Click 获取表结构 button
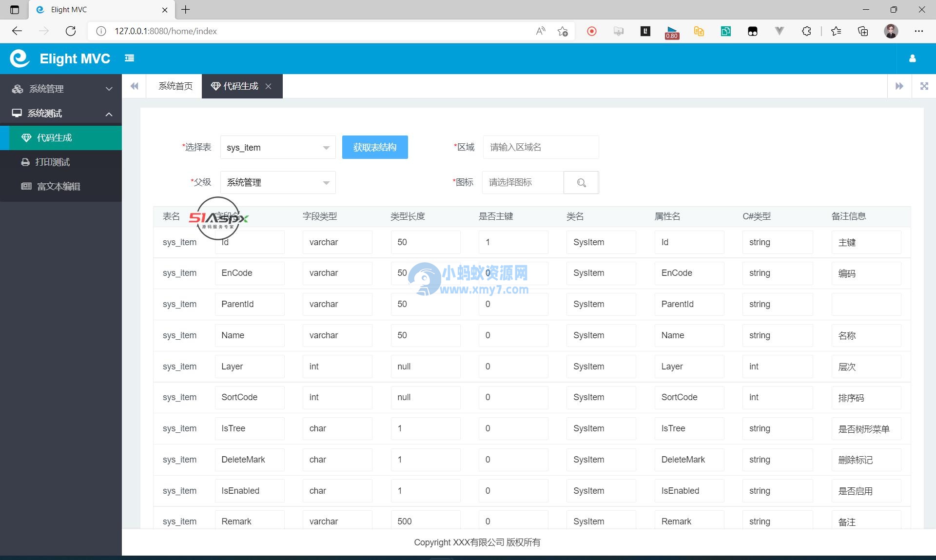This screenshot has height=560, width=936. tap(375, 147)
